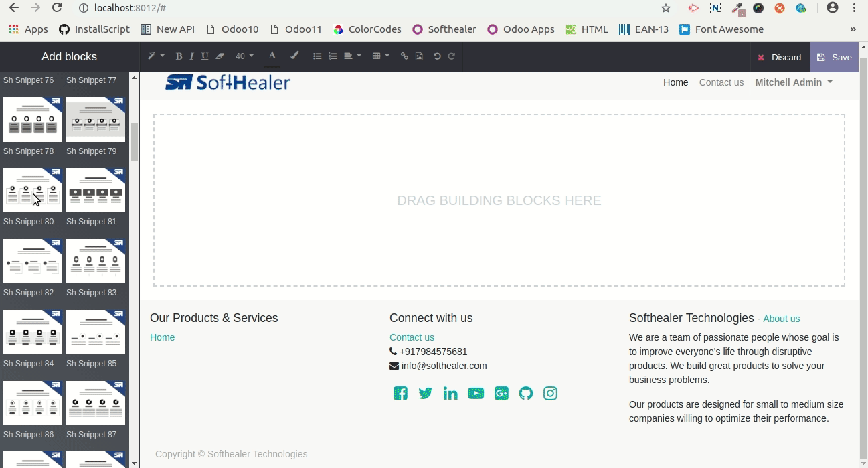Open the background color brush tool
Image resolution: width=868 pixels, height=468 pixels.
point(294,56)
